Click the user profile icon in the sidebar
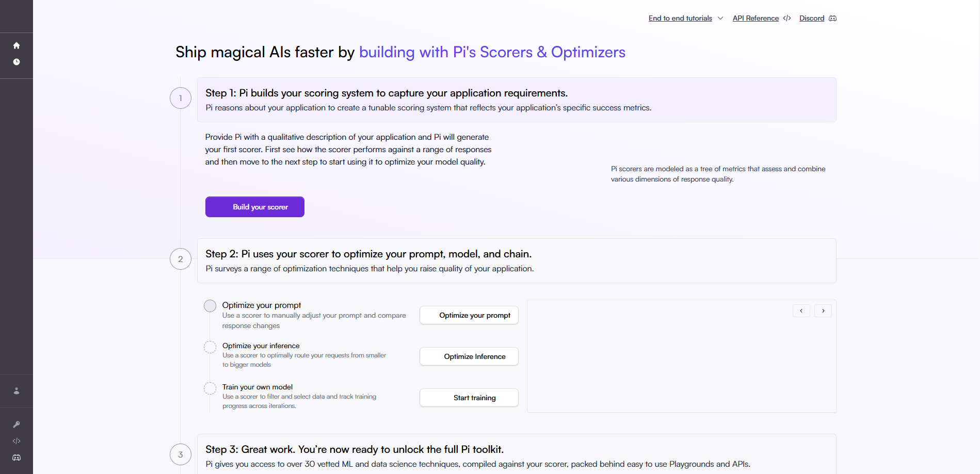The image size is (980, 474). pos(17,391)
